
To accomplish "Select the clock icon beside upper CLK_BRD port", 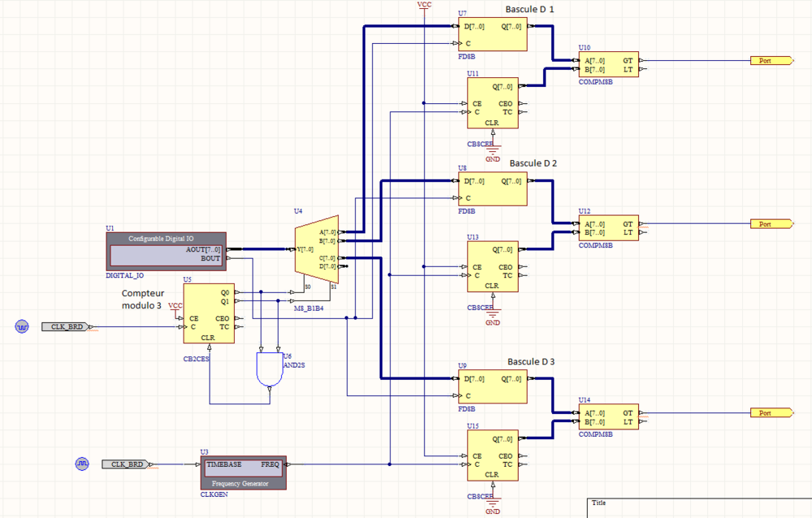I will (x=22, y=327).
